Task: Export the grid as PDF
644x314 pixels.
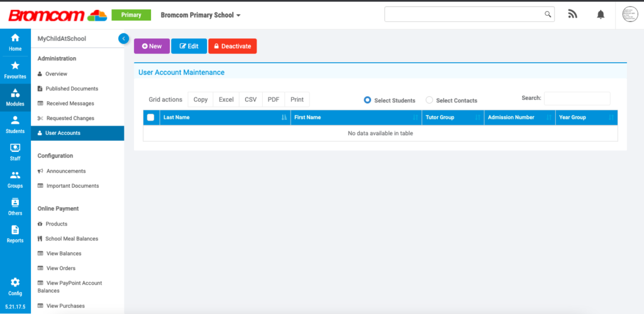Action: 273,100
